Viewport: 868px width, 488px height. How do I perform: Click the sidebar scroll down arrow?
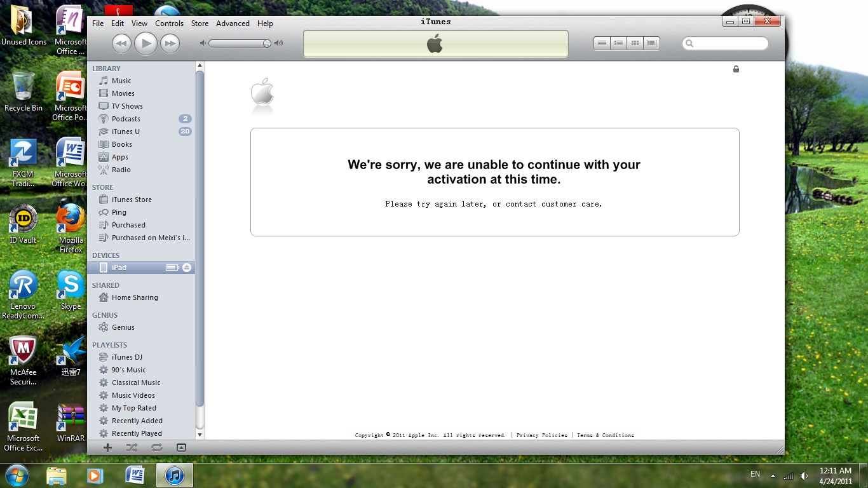coord(200,435)
